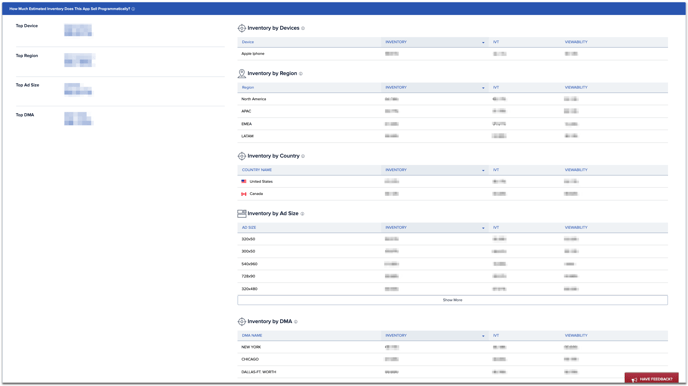This screenshot has height=386, width=688.
Task: Click the Inventory by Region pin icon
Action: (241, 74)
